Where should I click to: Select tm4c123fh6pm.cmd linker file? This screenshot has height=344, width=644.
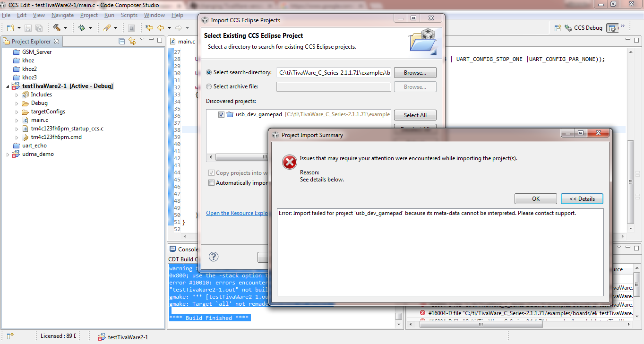52,137
